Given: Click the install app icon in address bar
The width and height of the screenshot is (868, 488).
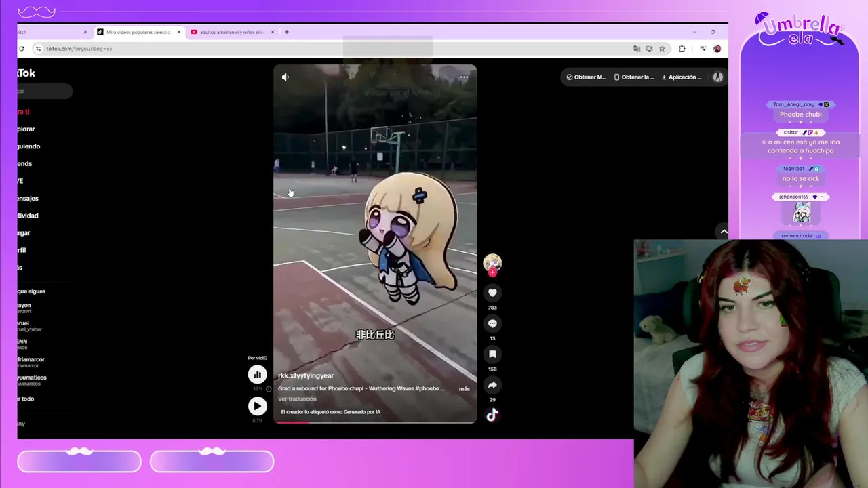Looking at the screenshot, I should click(x=649, y=49).
